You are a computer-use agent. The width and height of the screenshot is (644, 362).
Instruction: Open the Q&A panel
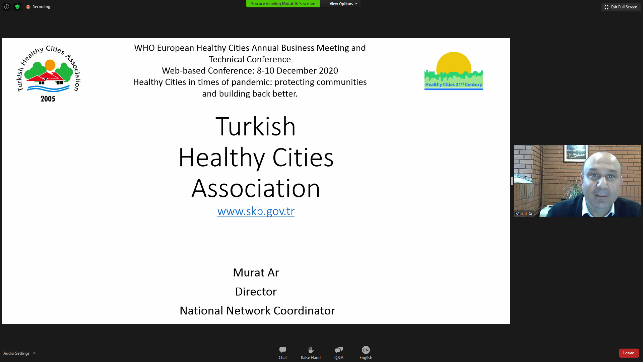(x=339, y=353)
